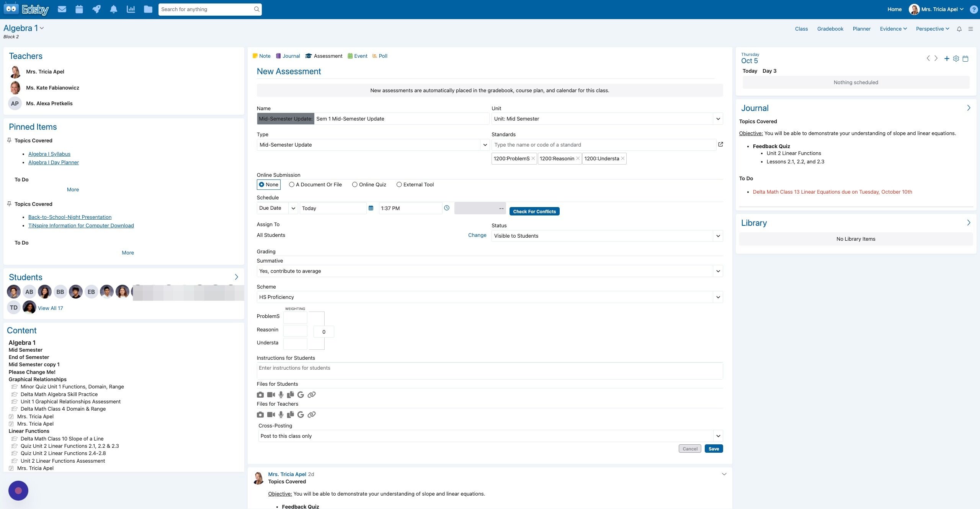980x509 pixels.
Task: Click the class notification bell icon
Action: pyautogui.click(x=959, y=29)
